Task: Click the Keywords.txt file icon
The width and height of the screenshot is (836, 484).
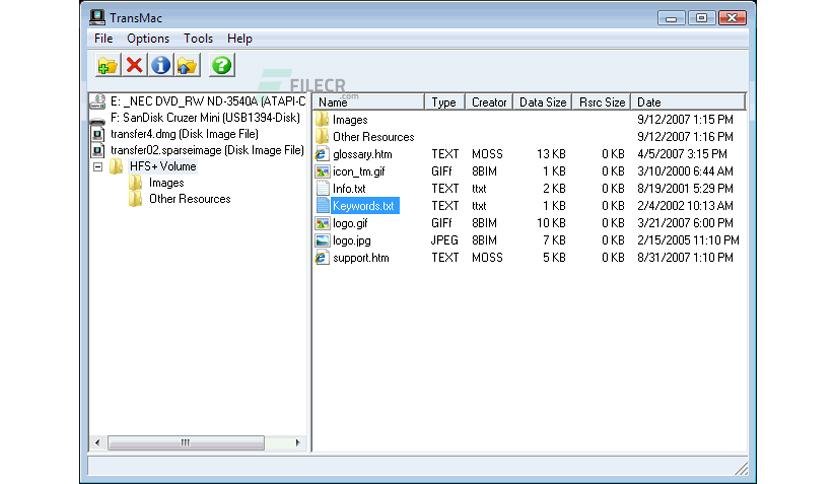Action: pos(323,206)
